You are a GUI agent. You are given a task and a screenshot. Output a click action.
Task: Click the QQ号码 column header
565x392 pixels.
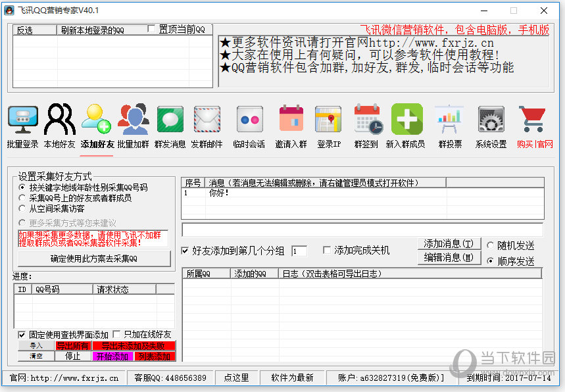pos(62,289)
